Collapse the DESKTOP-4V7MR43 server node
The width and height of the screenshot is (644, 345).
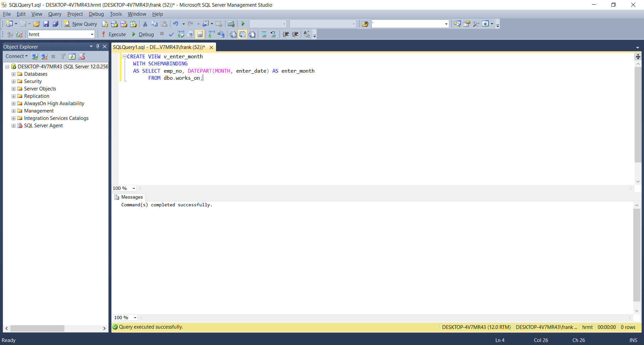tap(7, 67)
